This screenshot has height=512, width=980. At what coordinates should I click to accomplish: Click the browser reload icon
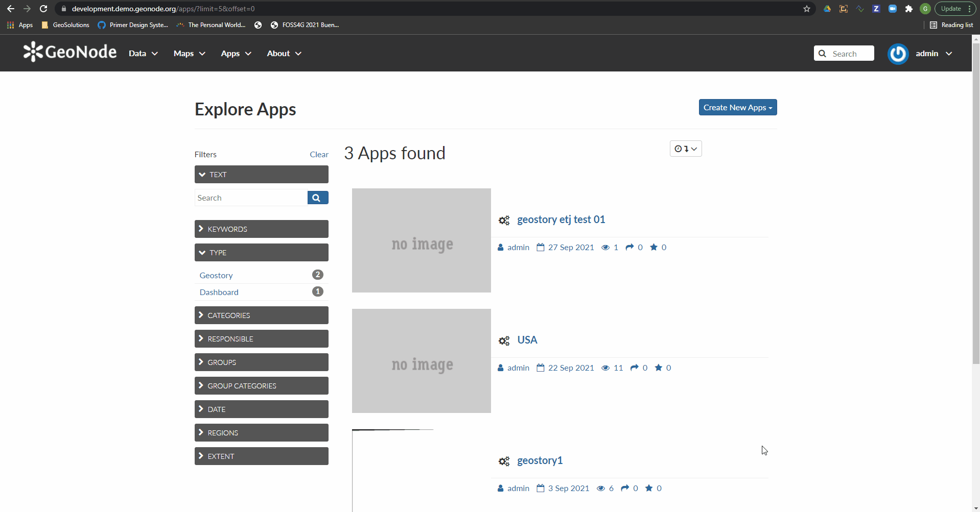click(43, 9)
